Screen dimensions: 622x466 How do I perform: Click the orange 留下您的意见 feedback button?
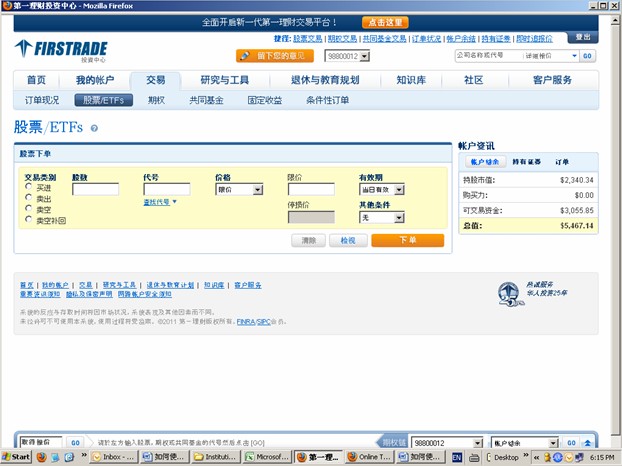275,56
